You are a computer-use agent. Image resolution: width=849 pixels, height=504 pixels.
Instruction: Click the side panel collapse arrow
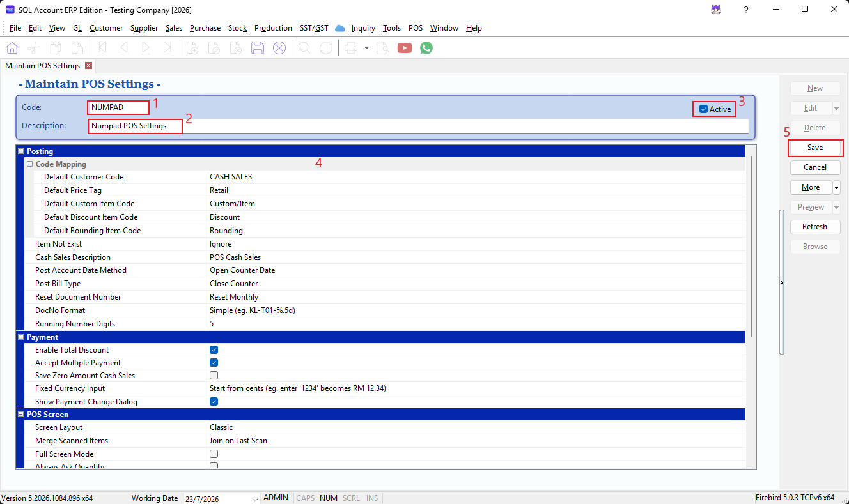782,282
